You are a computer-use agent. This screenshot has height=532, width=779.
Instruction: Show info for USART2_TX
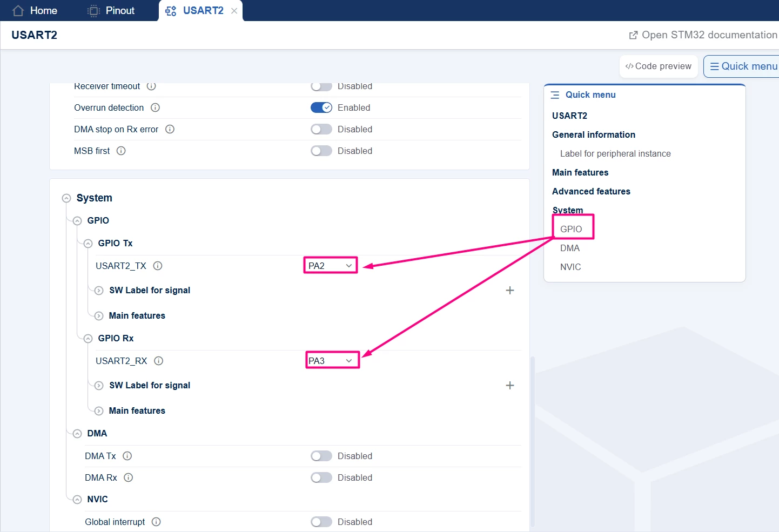(158, 266)
